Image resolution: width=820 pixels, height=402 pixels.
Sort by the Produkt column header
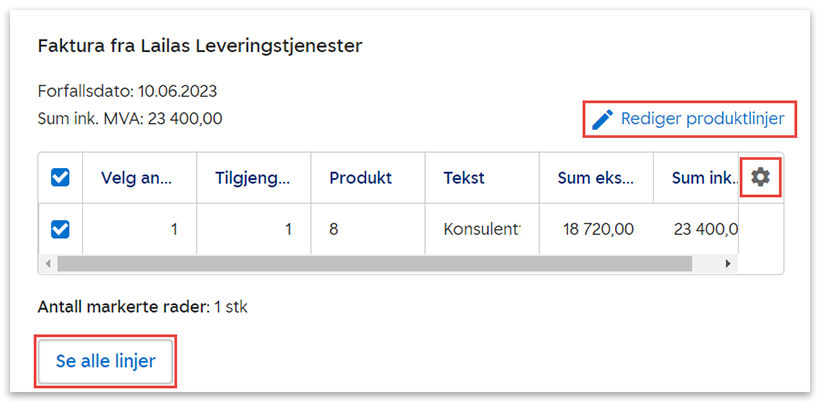click(361, 178)
